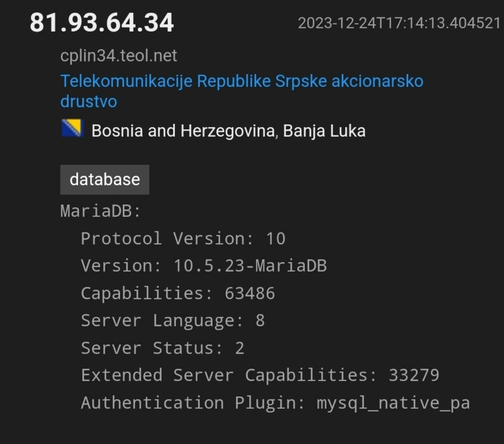The width and height of the screenshot is (504, 444).
Task: Click the Protocol Version: 10 line
Action: (x=183, y=238)
